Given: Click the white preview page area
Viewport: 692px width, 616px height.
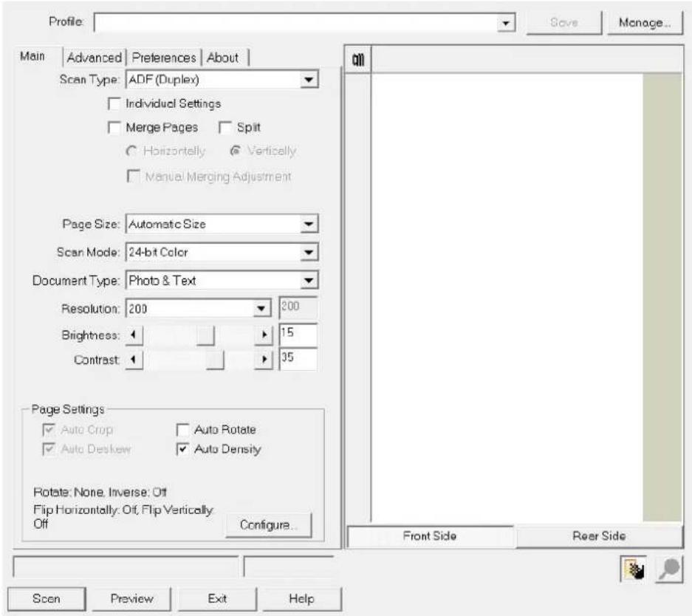Looking at the screenshot, I should [x=507, y=298].
